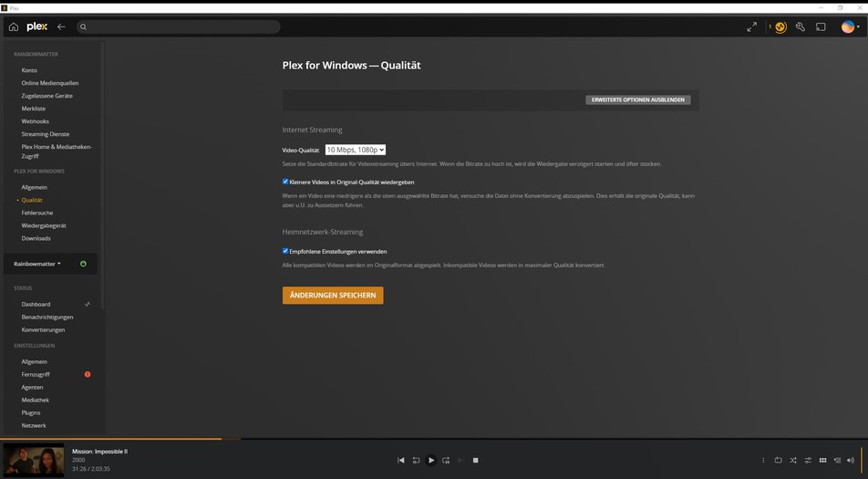Skip to previous track
Image resolution: width=868 pixels, height=479 pixels.
[401, 460]
